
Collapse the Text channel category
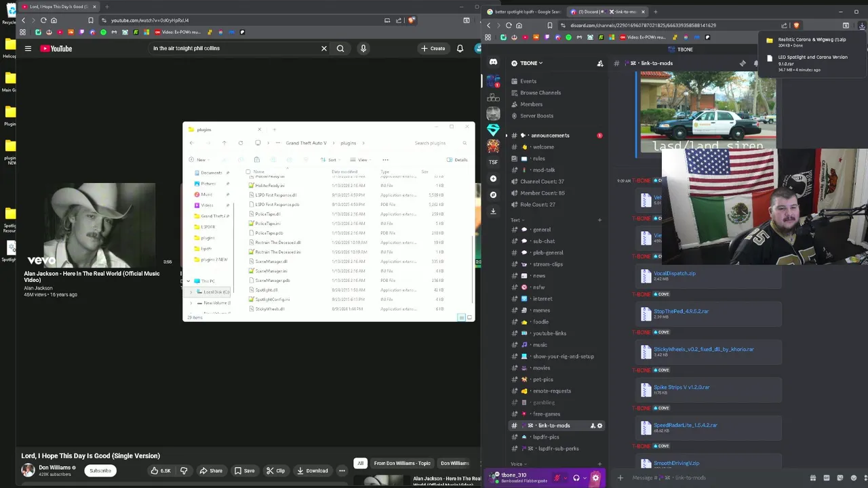(516, 220)
